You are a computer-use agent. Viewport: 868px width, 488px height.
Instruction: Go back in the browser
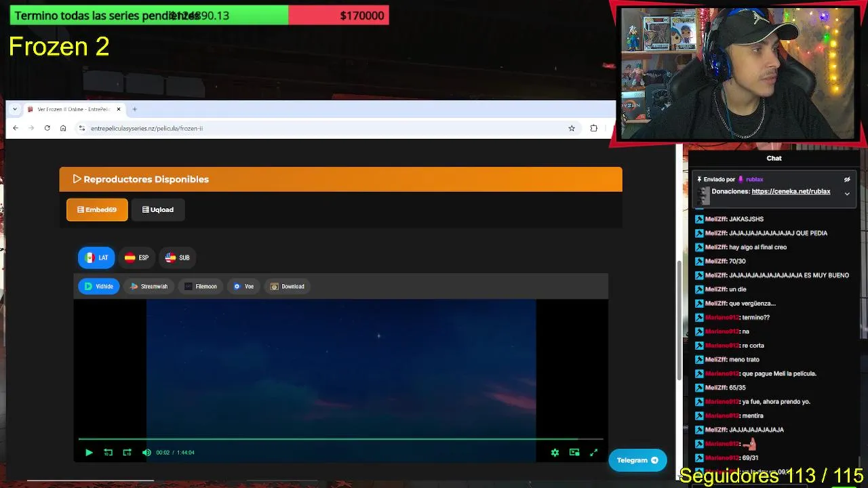coord(16,128)
